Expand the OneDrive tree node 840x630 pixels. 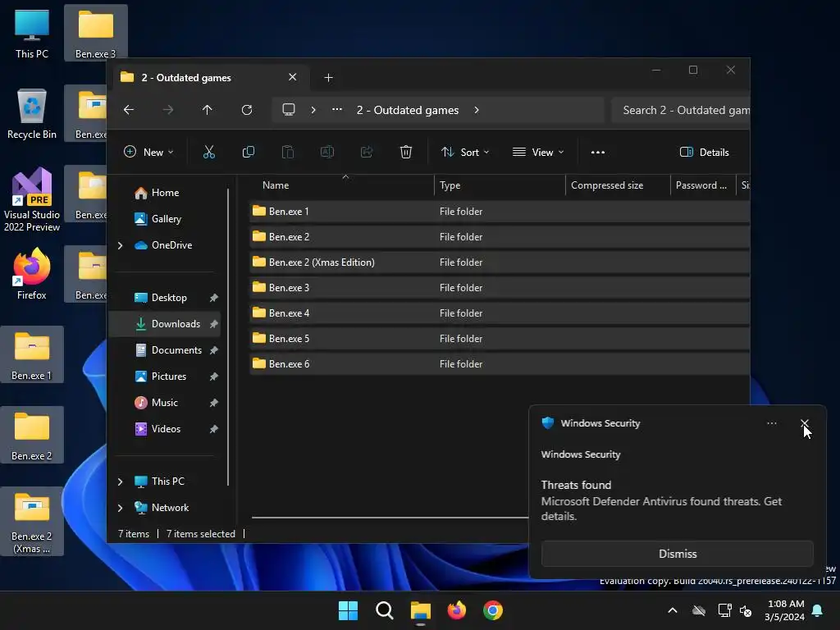(120, 245)
